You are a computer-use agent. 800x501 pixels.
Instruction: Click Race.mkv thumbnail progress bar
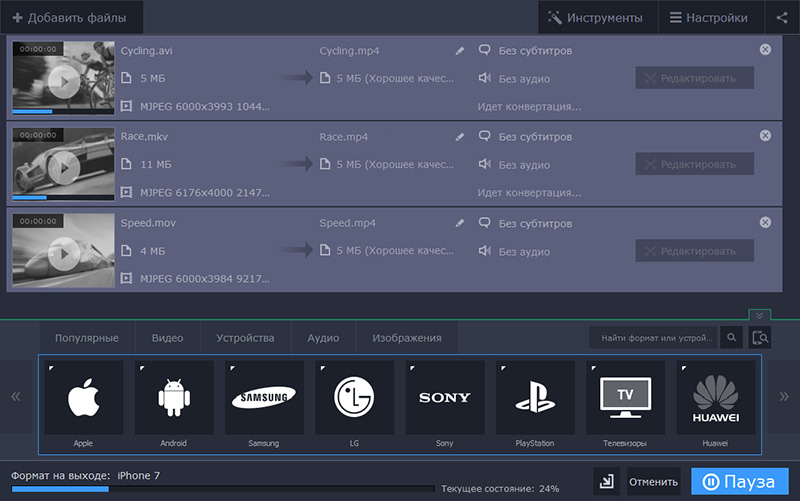click(x=63, y=197)
